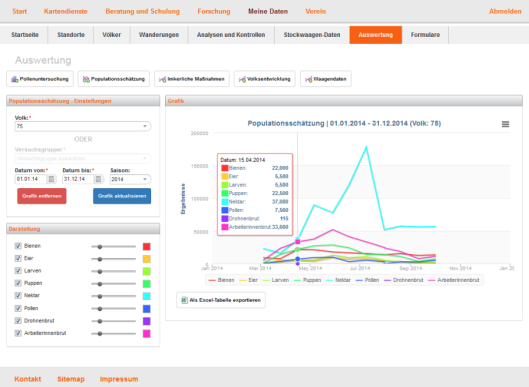This screenshot has width=529, height=387.
Task: Uncheck the Puppen checkbox
Action: [18, 283]
